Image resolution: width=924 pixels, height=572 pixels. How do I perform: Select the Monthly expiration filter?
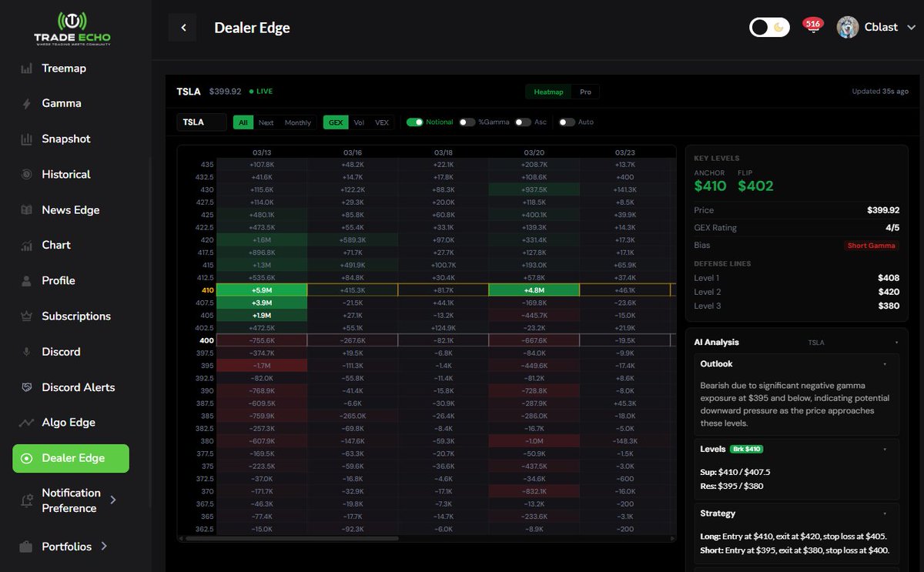[x=298, y=122]
